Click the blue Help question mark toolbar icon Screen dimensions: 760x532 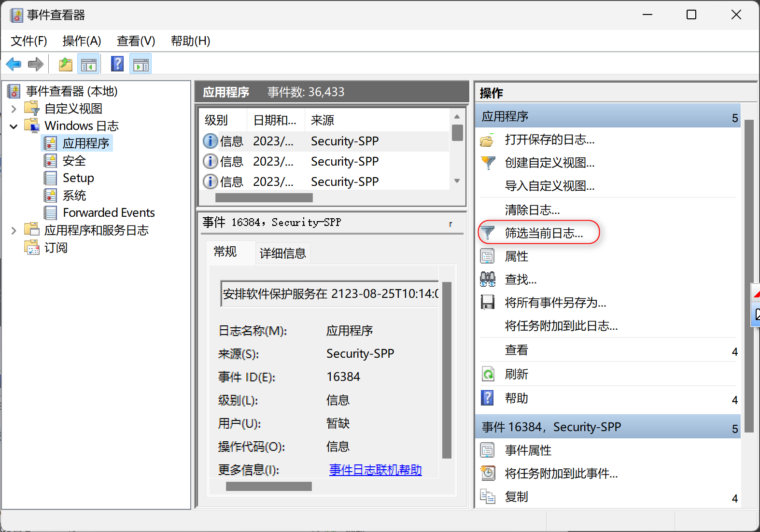117,64
